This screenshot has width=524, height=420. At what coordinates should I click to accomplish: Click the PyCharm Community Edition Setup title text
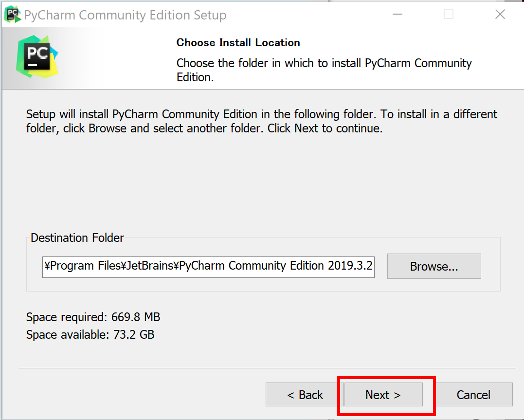click(x=126, y=15)
